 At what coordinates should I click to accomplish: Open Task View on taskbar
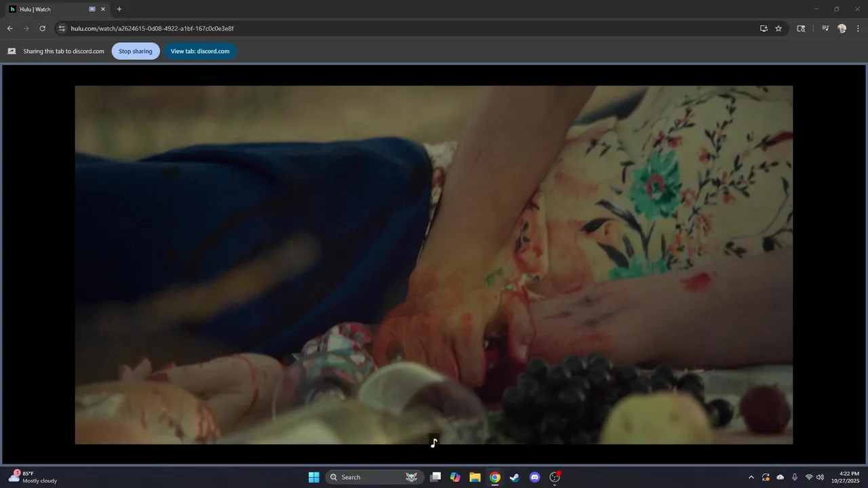436,477
